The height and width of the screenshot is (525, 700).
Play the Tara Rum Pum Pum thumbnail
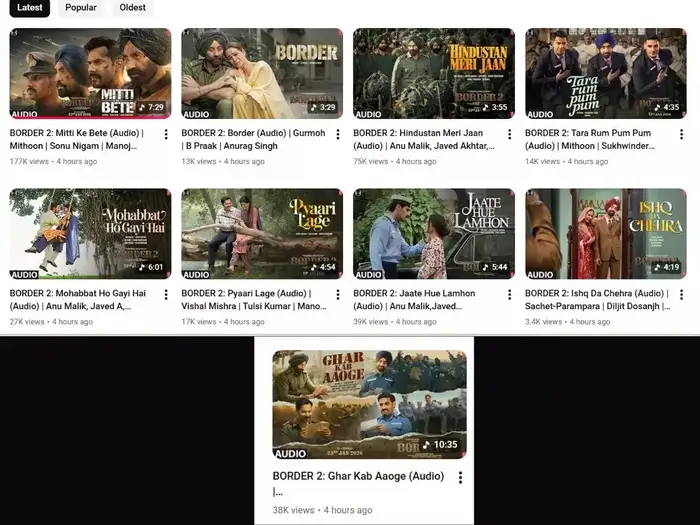coord(605,73)
